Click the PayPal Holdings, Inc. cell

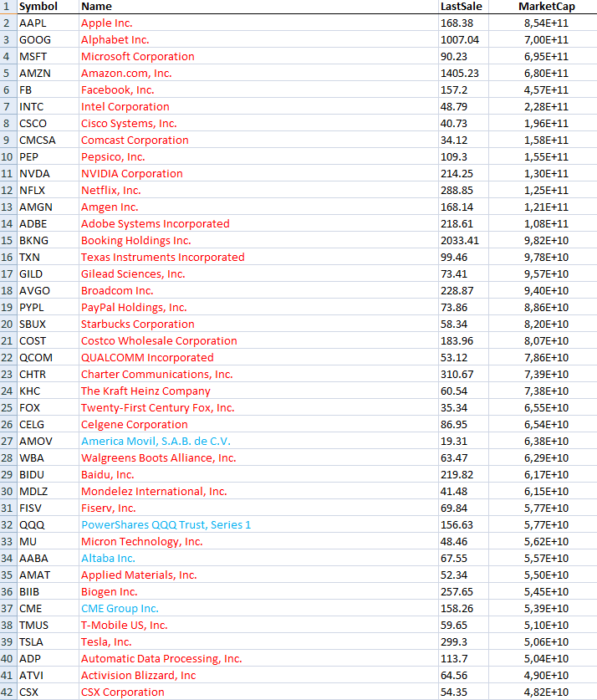coord(259,307)
